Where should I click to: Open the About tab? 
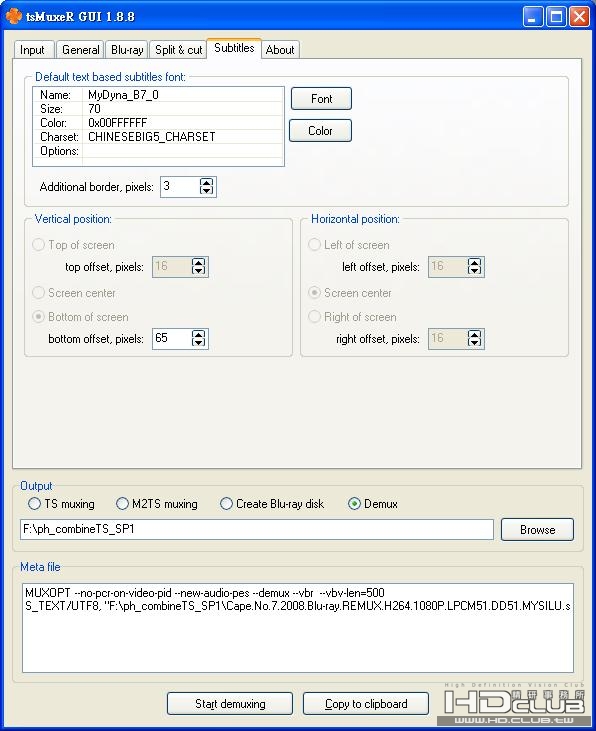click(x=280, y=50)
